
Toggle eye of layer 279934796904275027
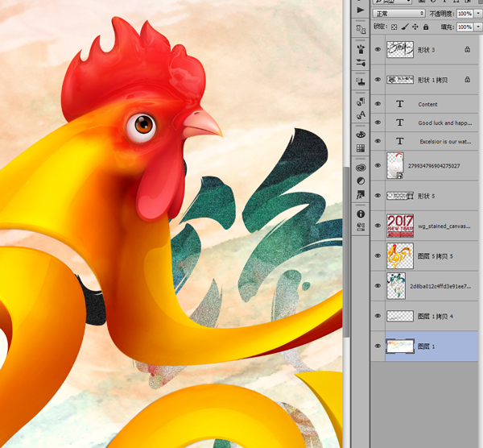(378, 165)
